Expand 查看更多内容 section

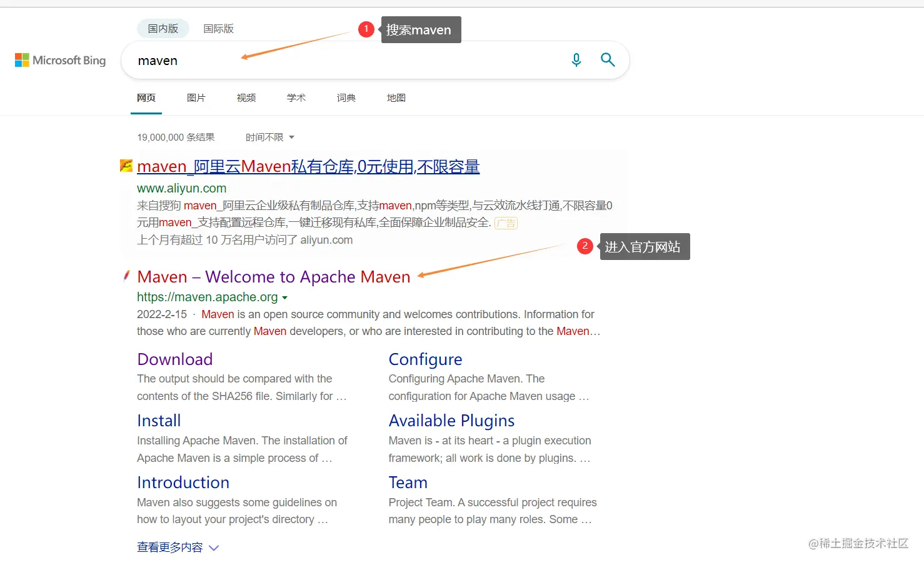(x=178, y=547)
